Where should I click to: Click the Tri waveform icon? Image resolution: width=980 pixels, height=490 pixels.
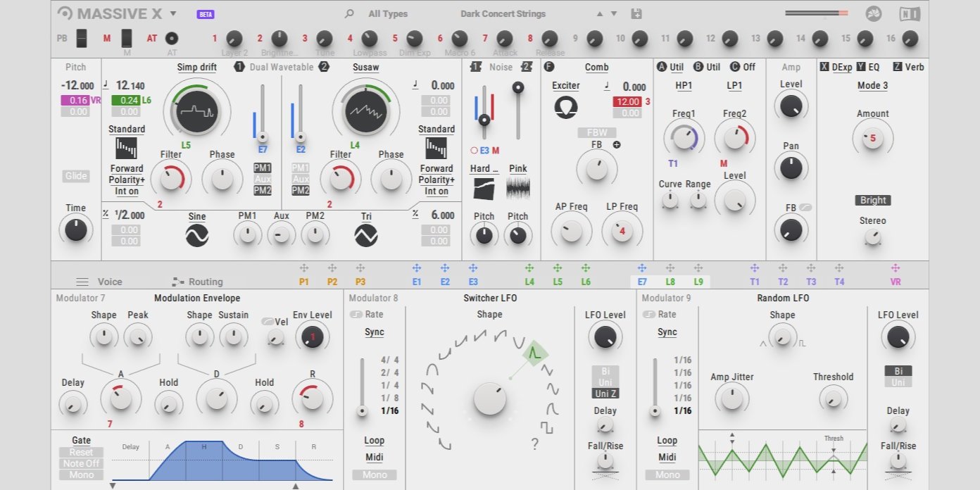pyautogui.click(x=366, y=235)
